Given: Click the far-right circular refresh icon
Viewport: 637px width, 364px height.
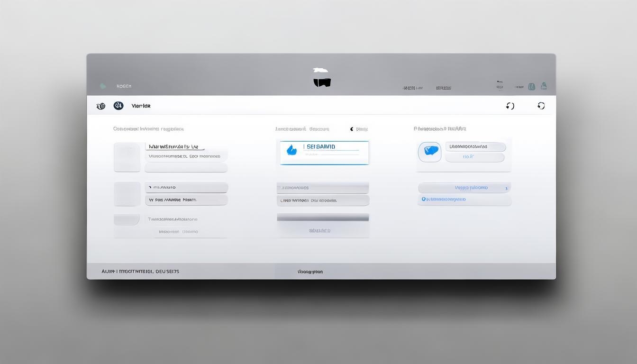Looking at the screenshot, I should point(541,106).
